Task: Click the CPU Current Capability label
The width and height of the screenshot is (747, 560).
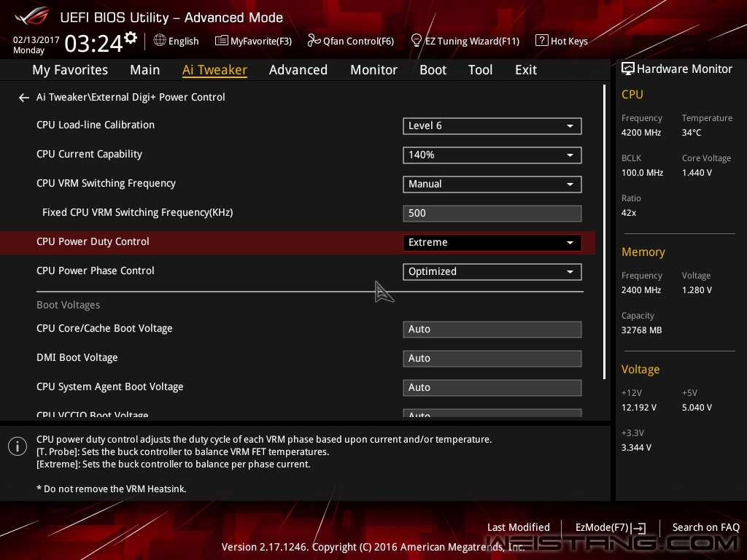Action: [x=89, y=155]
